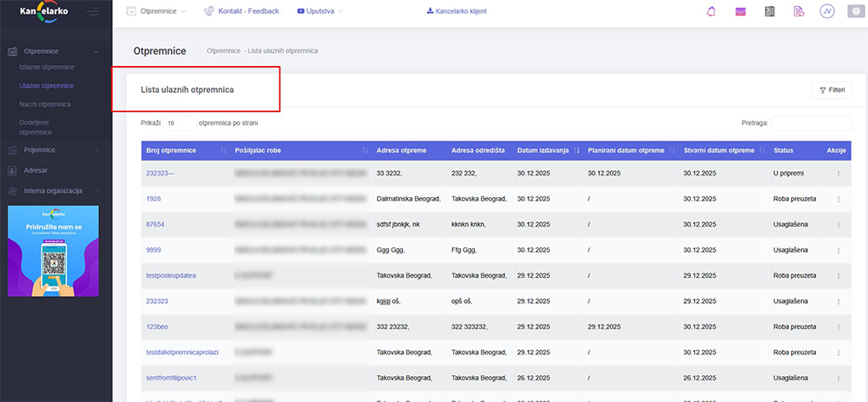This screenshot has width=868, height=402.
Task: Select Izlazne otpremnice in the sidebar
Action: [46, 67]
